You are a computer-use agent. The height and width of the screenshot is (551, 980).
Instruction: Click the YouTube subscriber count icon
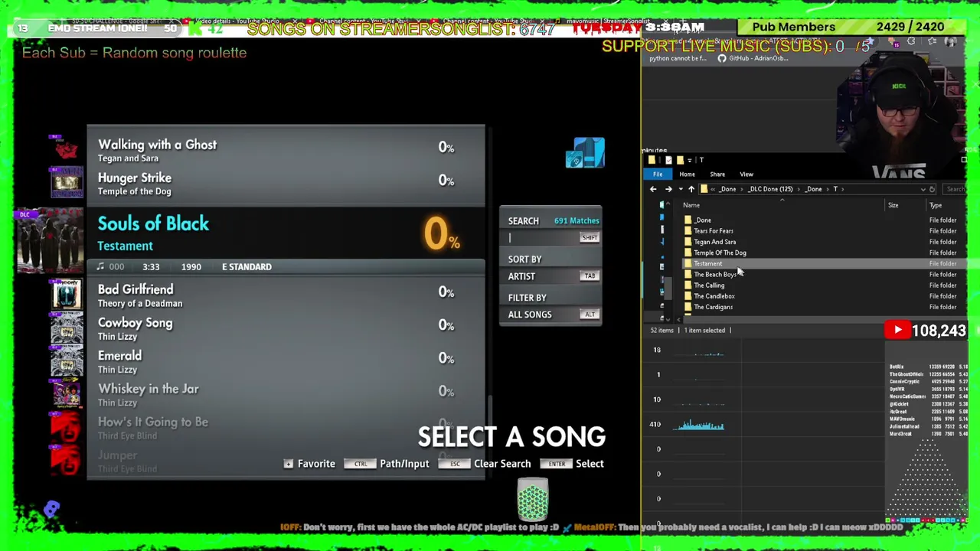click(897, 331)
